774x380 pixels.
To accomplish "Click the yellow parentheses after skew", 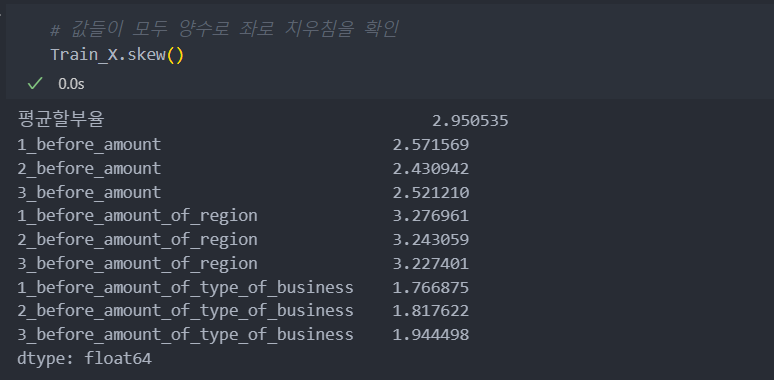I will coord(175,55).
